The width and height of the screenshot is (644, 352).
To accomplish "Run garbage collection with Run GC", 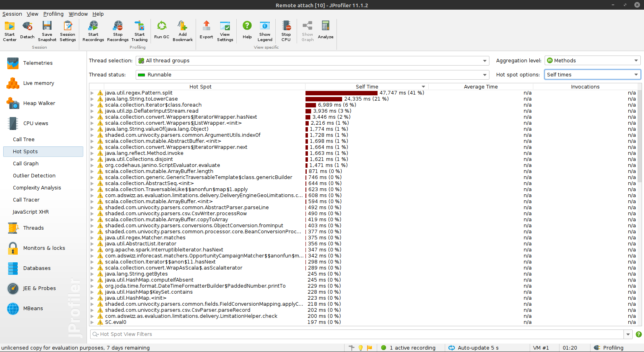I will coord(162,31).
